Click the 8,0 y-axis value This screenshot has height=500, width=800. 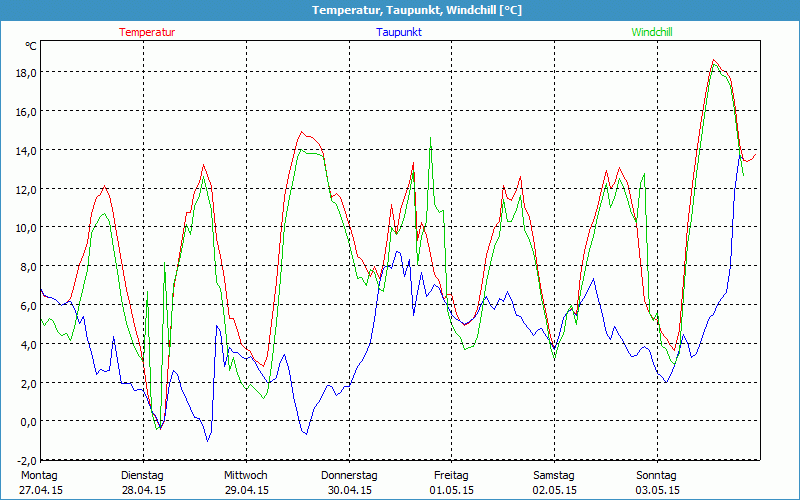click(x=29, y=266)
